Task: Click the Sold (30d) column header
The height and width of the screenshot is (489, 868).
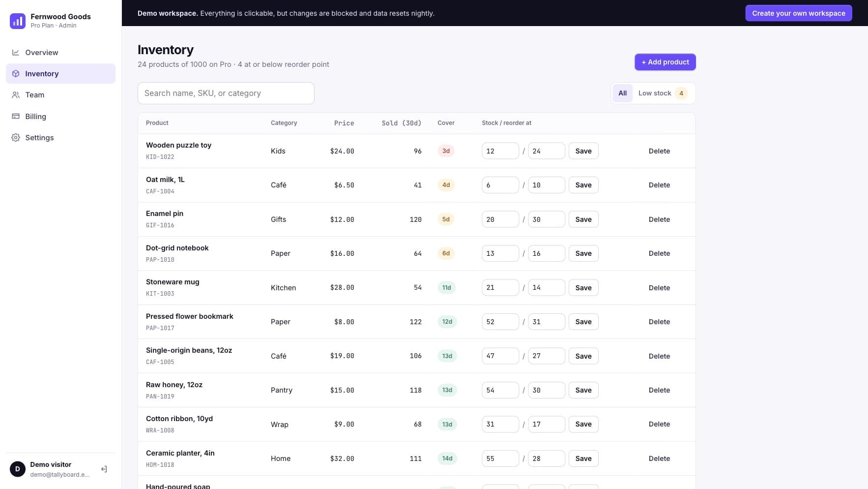Action: pos(402,123)
